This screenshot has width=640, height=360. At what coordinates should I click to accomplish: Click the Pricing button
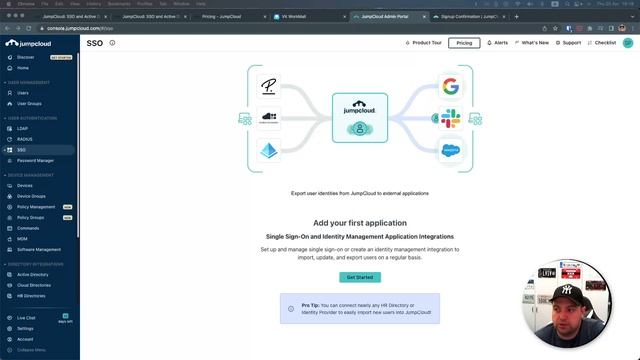(464, 43)
